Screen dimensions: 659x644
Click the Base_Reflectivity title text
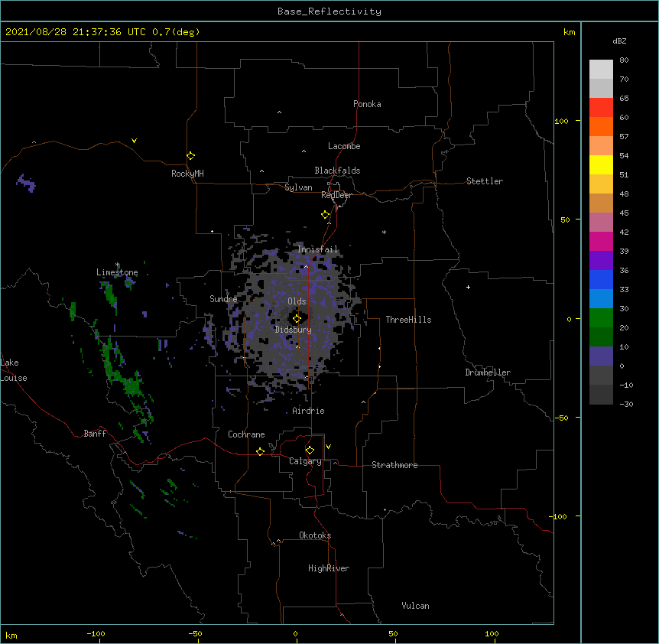point(329,11)
